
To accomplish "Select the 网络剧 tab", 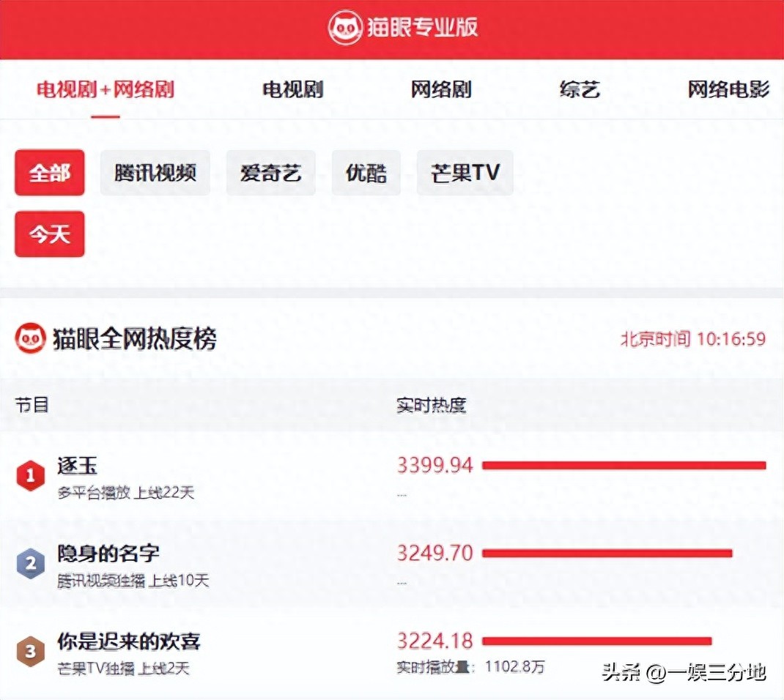I will [440, 90].
